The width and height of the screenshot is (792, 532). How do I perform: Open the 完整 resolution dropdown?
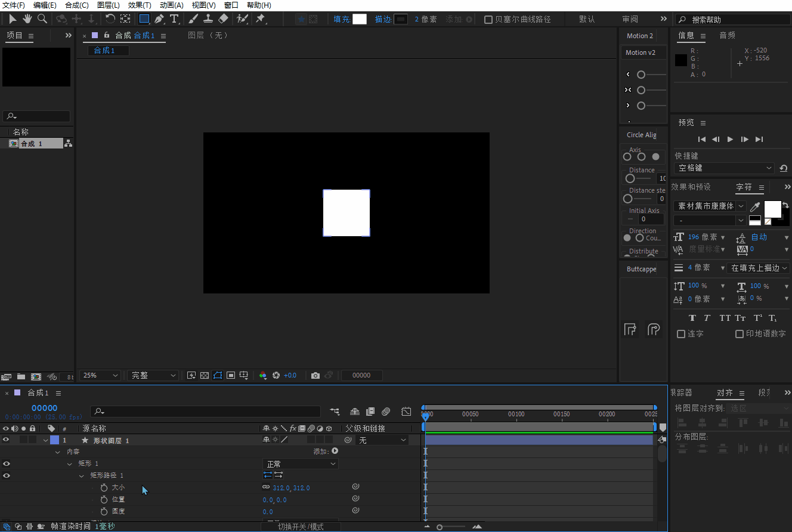tap(153, 376)
